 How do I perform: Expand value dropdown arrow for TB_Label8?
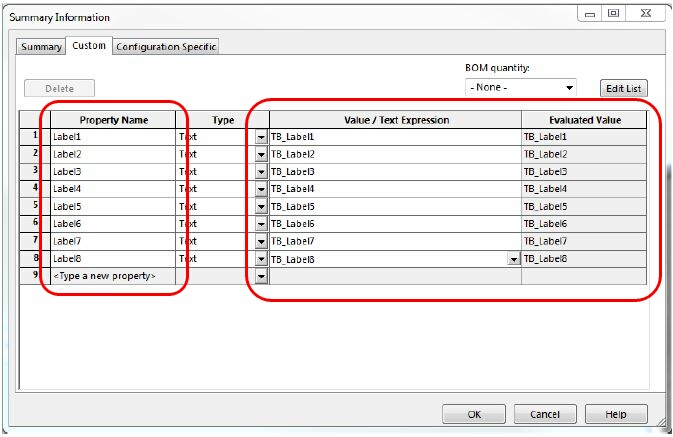click(513, 259)
